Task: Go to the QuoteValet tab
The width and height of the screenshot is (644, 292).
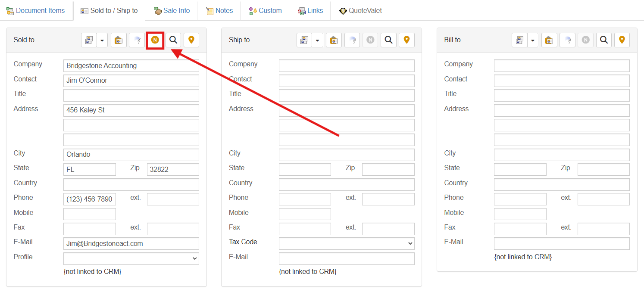Action: click(x=360, y=11)
